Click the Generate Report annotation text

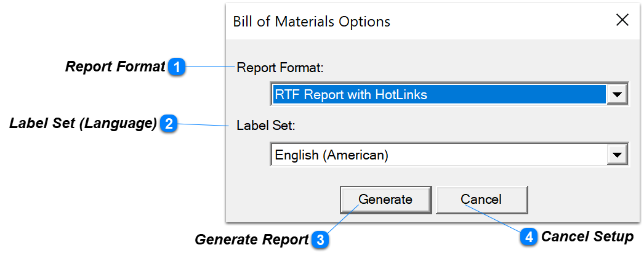tap(251, 240)
